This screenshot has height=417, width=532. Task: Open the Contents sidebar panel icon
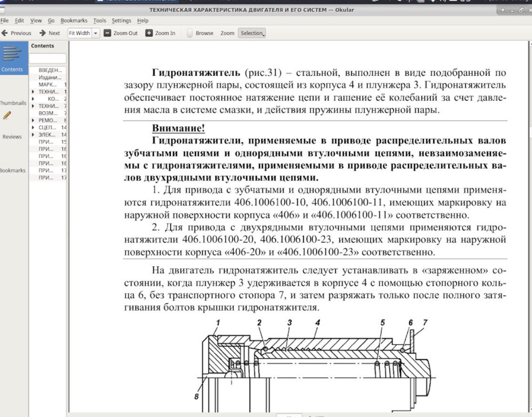pos(12,53)
